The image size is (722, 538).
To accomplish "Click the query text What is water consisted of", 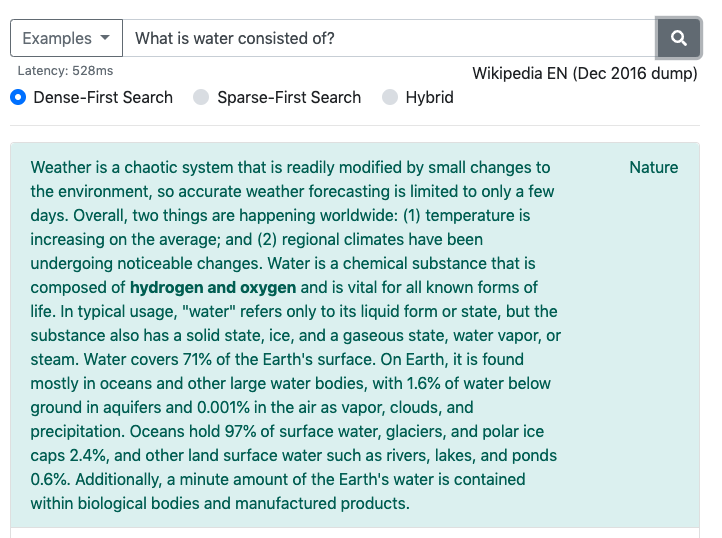I will (x=235, y=38).
